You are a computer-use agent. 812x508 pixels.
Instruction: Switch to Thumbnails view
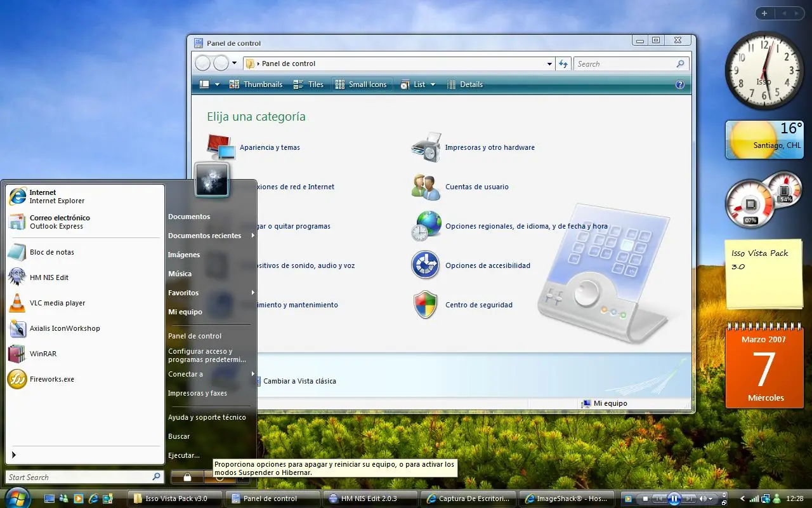tap(256, 84)
